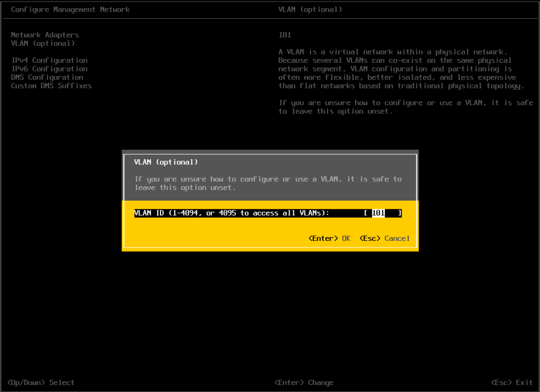Select DNS Configuration option

click(46, 77)
